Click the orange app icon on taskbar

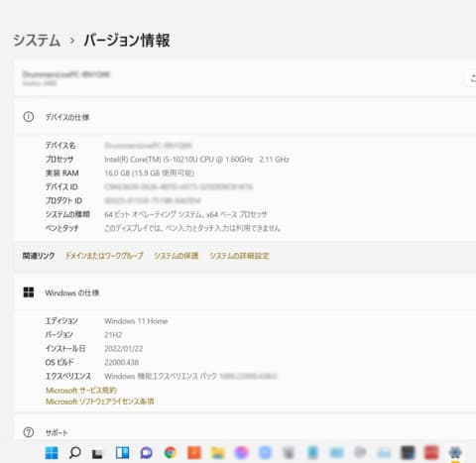pyautogui.click(x=194, y=453)
